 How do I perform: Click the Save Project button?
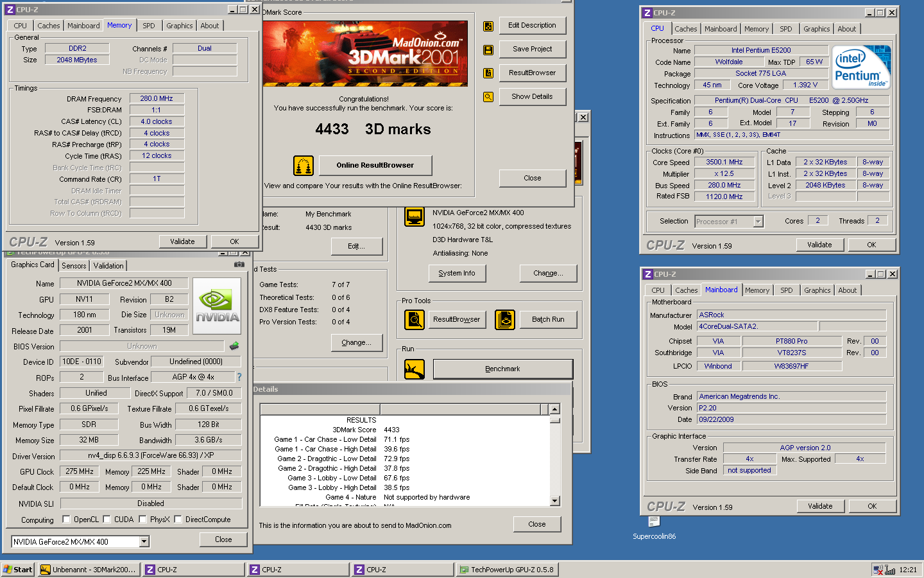click(532, 49)
